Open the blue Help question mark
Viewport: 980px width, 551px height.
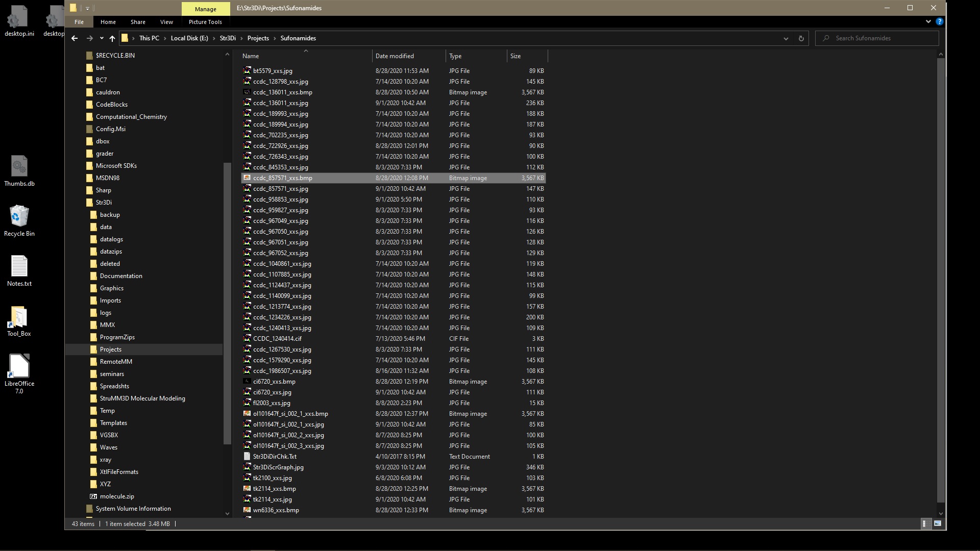pyautogui.click(x=939, y=22)
